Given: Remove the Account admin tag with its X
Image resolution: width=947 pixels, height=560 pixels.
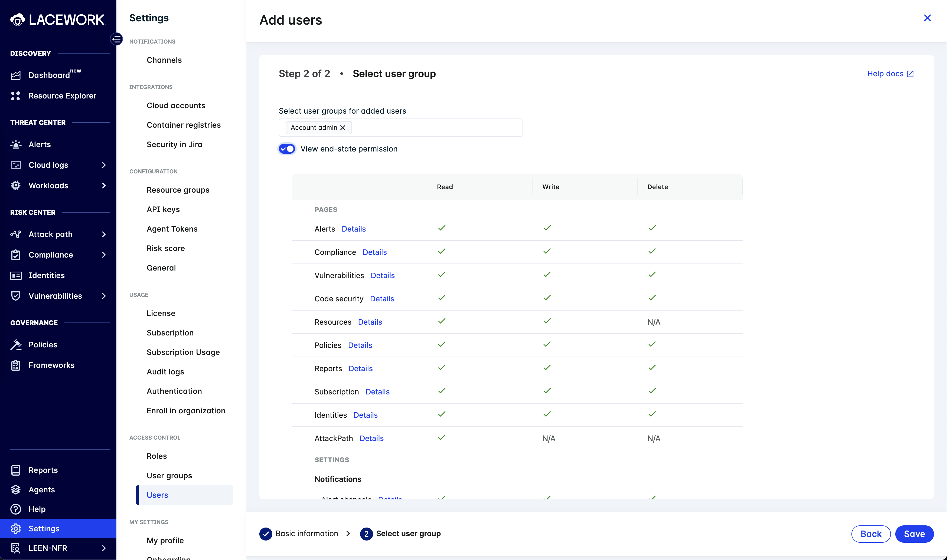Looking at the screenshot, I should [343, 128].
